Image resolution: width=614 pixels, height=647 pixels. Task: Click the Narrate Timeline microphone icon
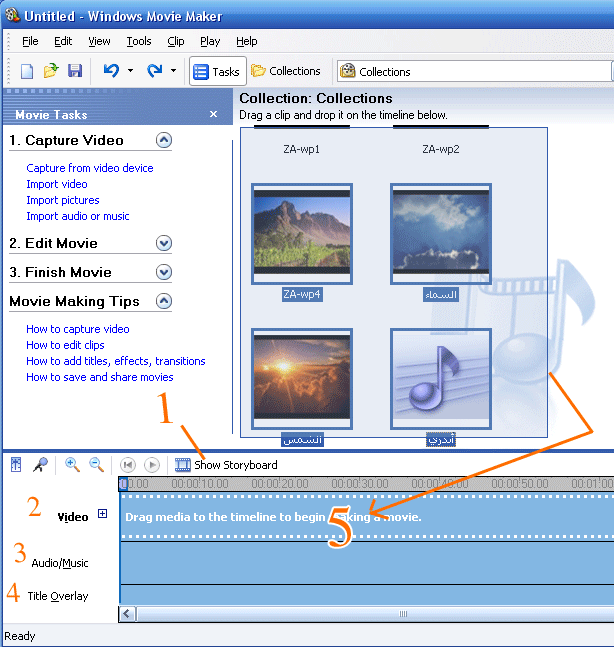point(40,465)
